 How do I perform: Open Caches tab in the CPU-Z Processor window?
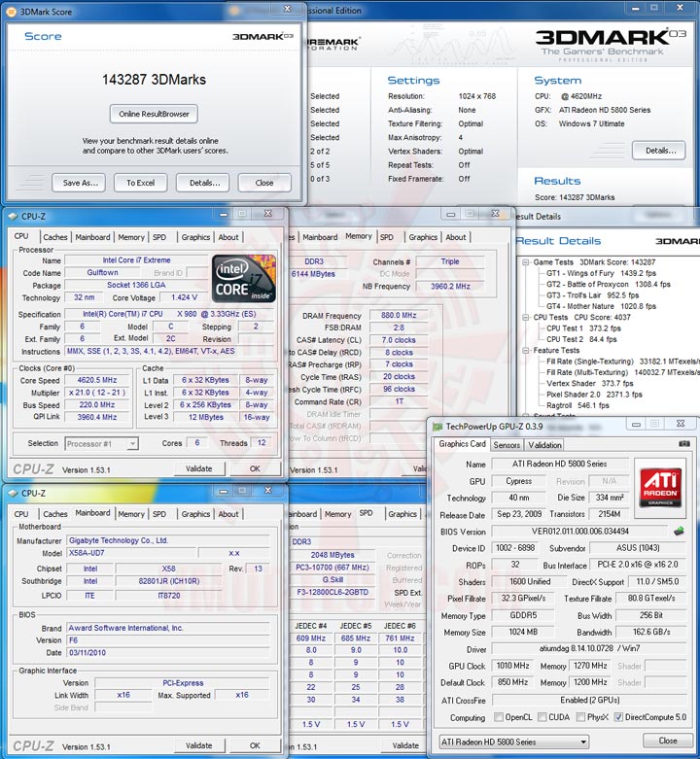pyautogui.click(x=55, y=237)
